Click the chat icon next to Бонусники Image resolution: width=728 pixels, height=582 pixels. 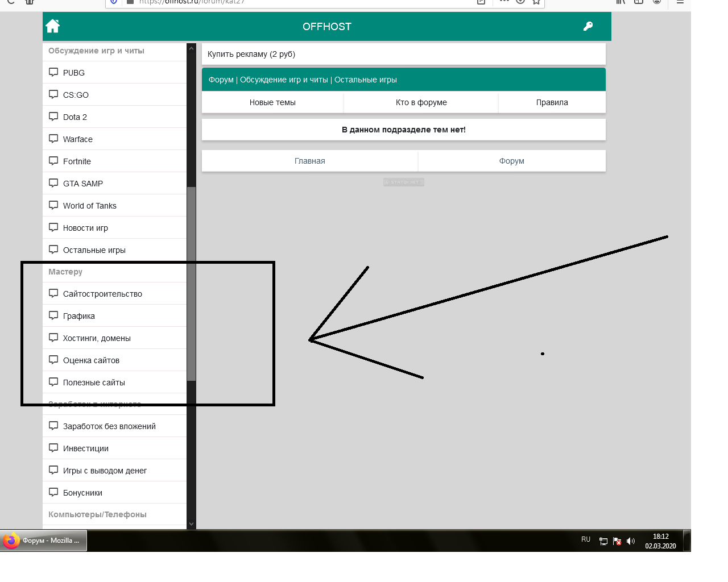click(53, 492)
